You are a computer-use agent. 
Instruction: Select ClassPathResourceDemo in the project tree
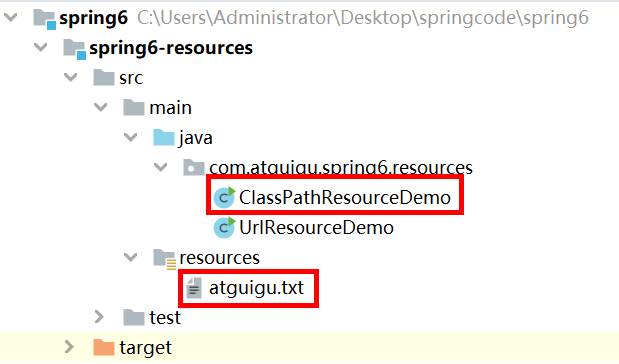coord(345,197)
